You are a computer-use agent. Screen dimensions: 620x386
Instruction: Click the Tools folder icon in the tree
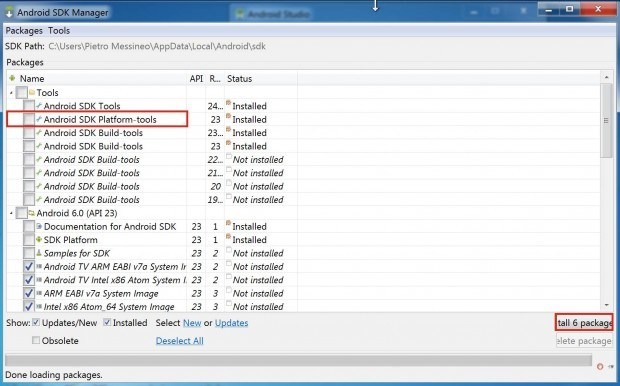(32, 93)
